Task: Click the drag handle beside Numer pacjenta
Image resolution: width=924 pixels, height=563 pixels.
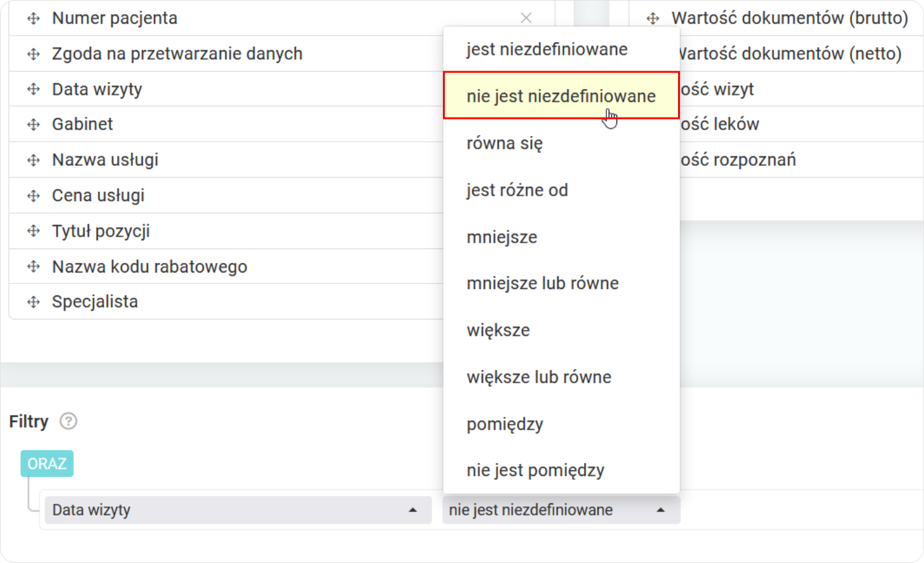Action: (34, 18)
